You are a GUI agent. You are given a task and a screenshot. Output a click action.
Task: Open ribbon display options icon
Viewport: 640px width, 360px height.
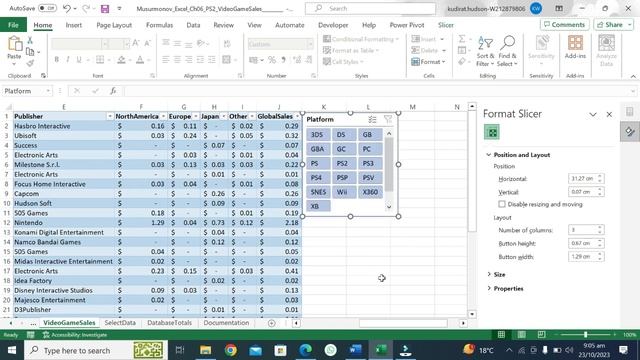click(x=559, y=9)
